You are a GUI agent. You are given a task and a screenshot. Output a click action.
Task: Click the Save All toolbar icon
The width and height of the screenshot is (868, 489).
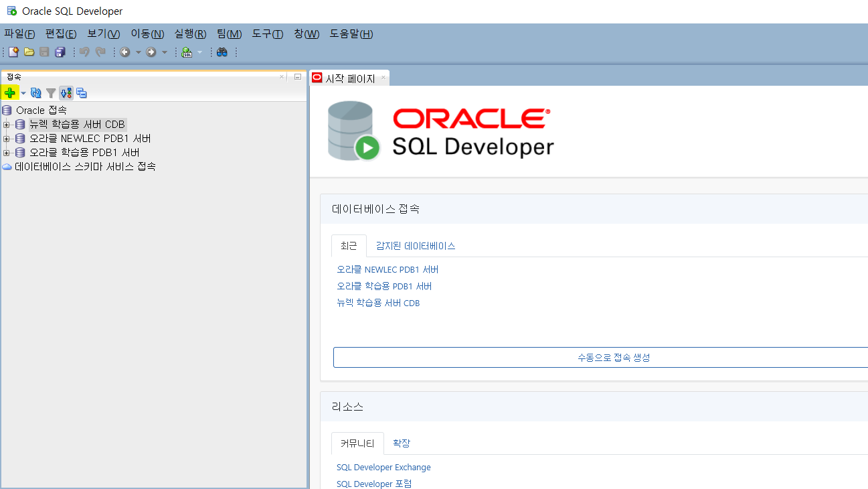60,52
